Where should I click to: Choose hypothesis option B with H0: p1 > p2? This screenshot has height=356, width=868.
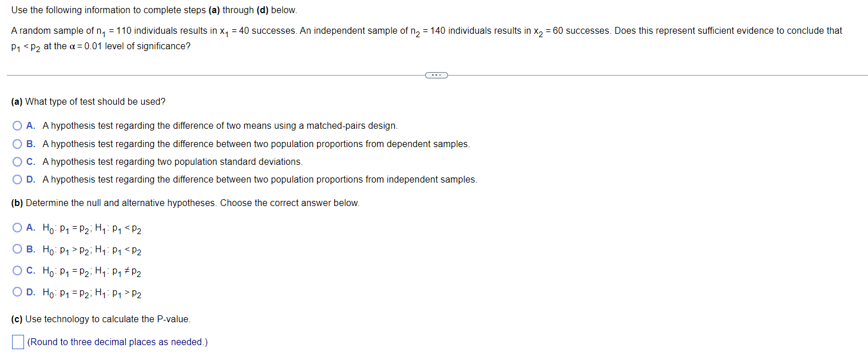[x=17, y=248]
